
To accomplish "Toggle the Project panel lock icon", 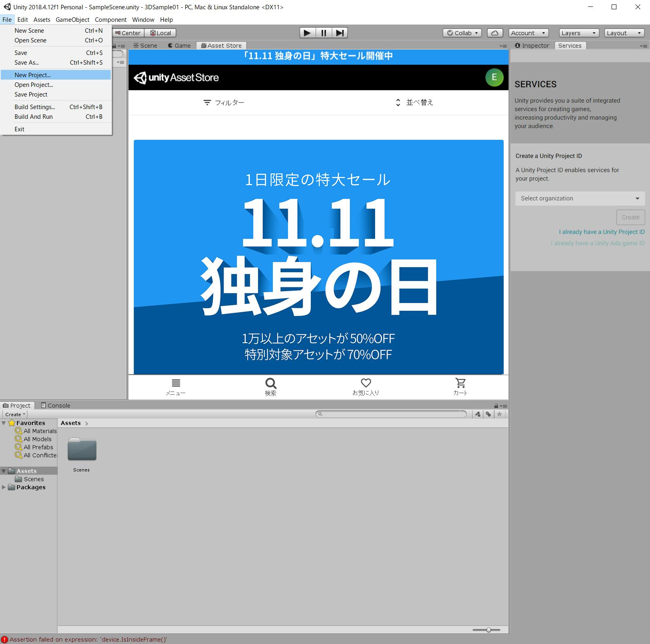I will point(496,406).
